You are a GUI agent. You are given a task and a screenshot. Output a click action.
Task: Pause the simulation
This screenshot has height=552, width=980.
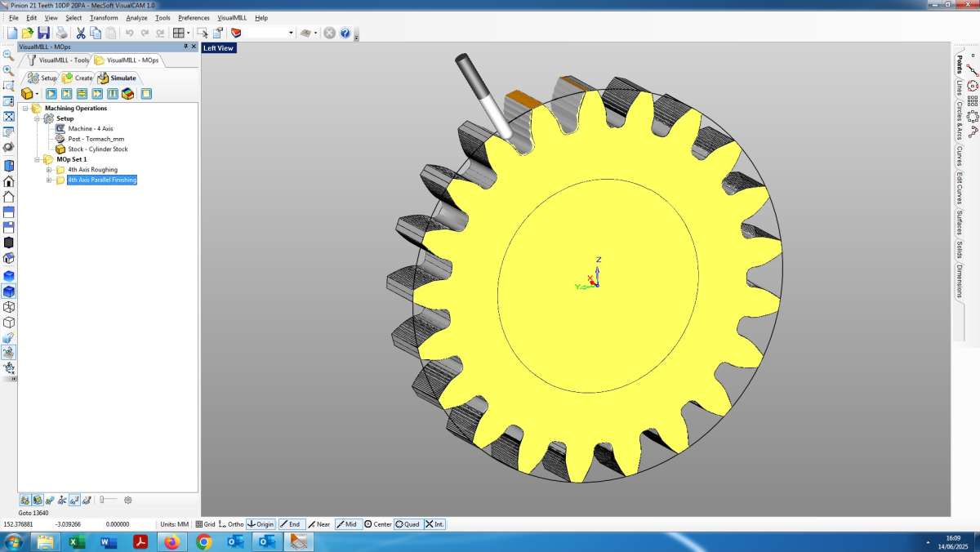(x=113, y=94)
